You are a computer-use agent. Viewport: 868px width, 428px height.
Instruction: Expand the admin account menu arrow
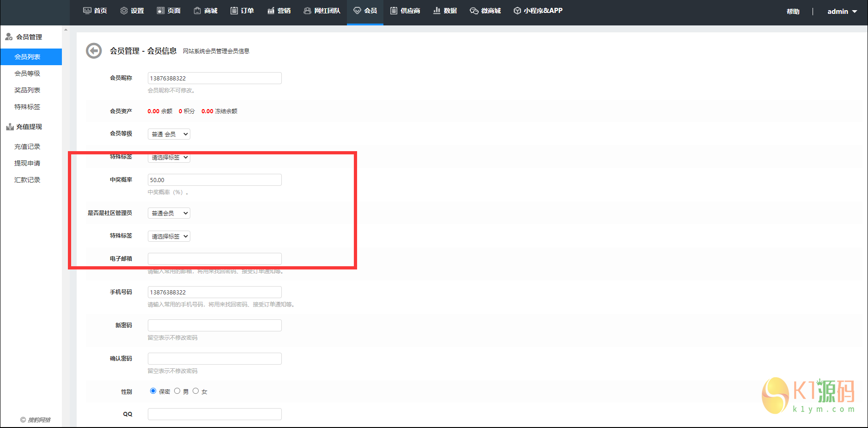pyautogui.click(x=855, y=12)
